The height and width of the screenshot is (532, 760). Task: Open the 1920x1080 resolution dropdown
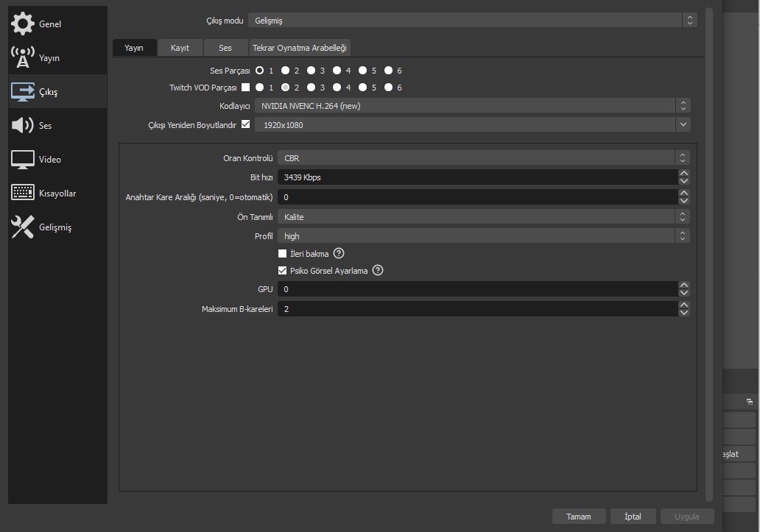click(x=473, y=125)
